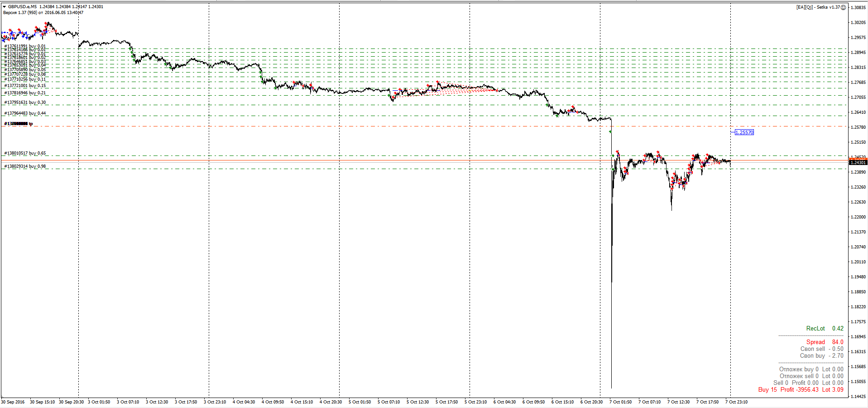This screenshot has width=868, height=408.
Task: Click 'Sell 0 Profit 0.00' summary line
Action: click(808, 383)
